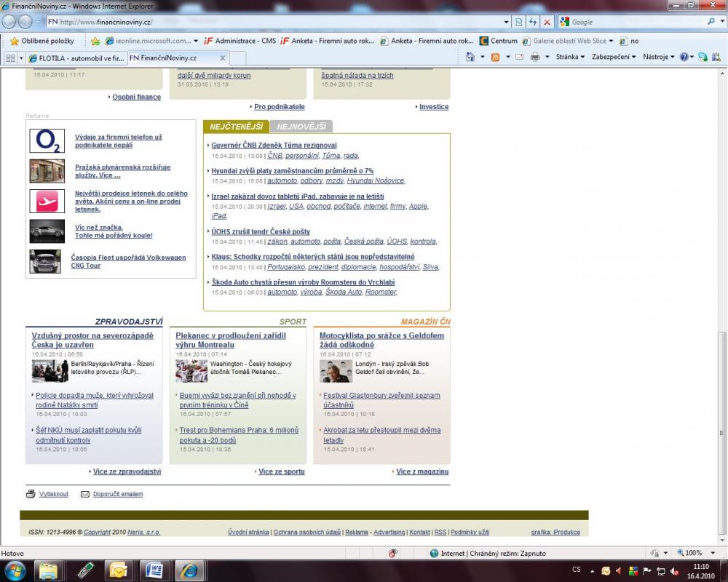Image resolution: width=728 pixels, height=582 pixels.
Task: Open ÚOHS zrušil tendr České pošty link
Action: [261, 231]
